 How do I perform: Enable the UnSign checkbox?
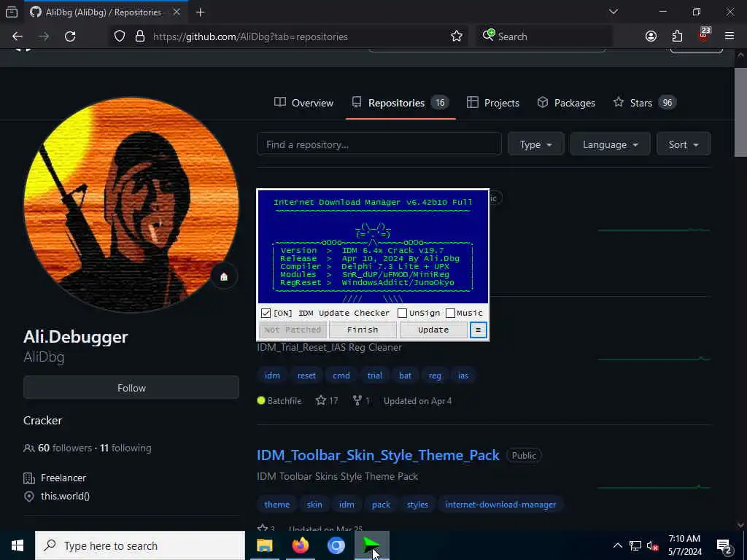coord(403,313)
